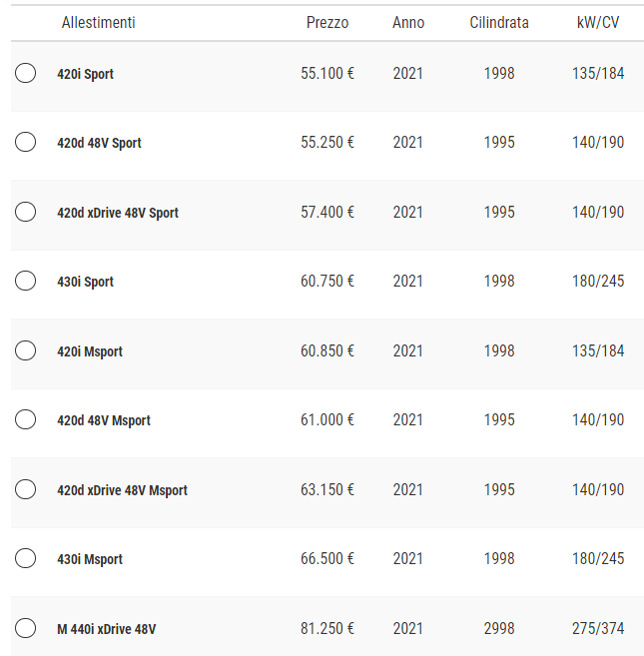644x656 pixels.
Task: Click the Anno column header
Action: (x=407, y=22)
